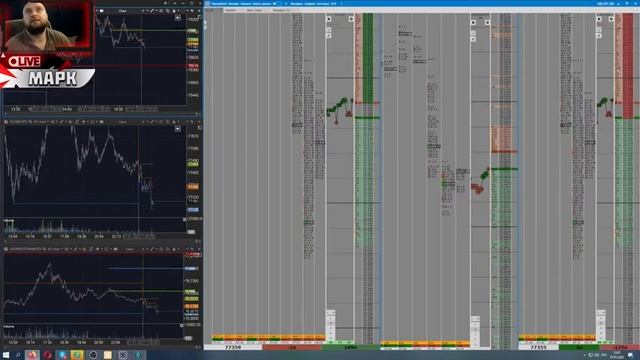640x360 pixels.
Task: Select the first tab below the blue title bar
Action: tap(214, 10)
